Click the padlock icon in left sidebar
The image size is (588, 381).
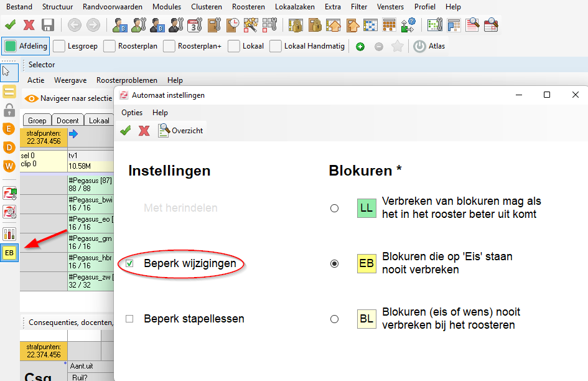click(9, 111)
